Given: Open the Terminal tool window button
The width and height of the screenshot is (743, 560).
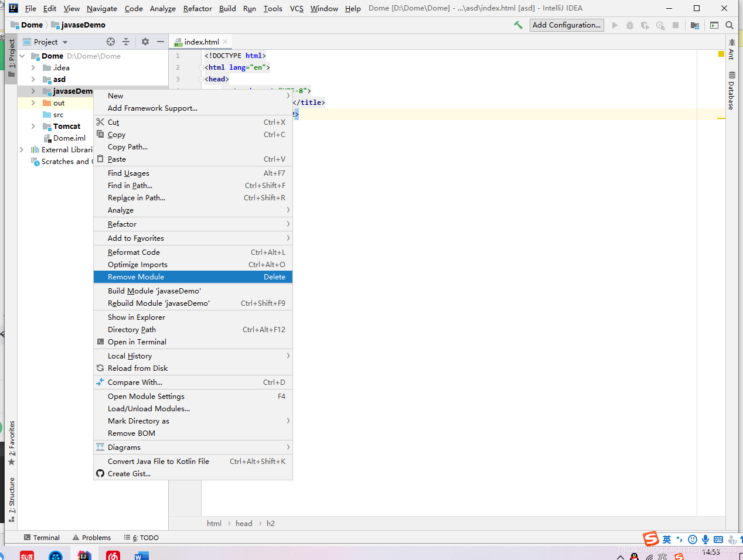Looking at the screenshot, I should click(42, 538).
